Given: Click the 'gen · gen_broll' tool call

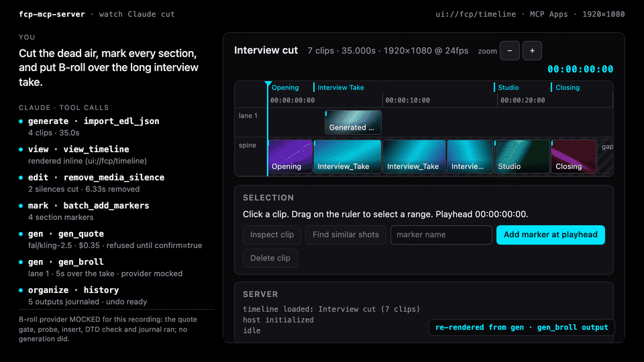Looking at the screenshot, I should tap(66, 262).
